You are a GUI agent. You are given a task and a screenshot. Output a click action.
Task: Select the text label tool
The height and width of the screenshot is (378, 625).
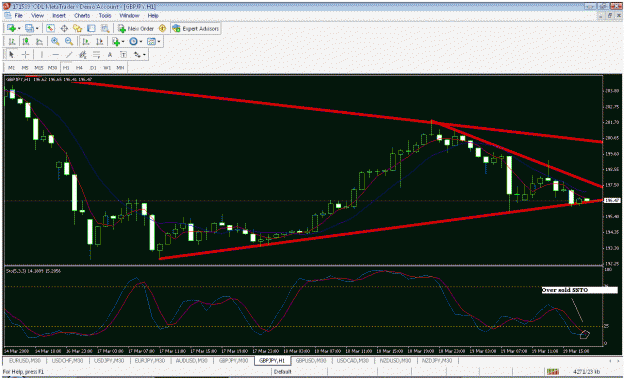(x=123, y=54)
